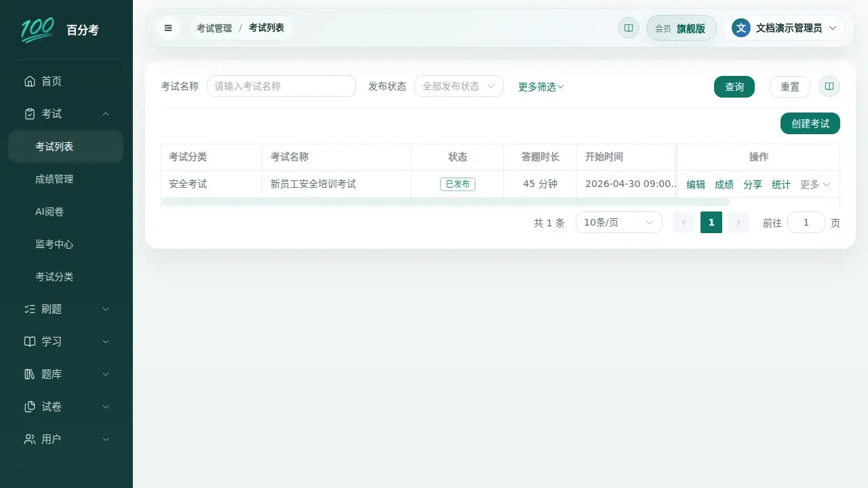
Task: Expand 更多筛选 filters
Action: click(541, 87)
